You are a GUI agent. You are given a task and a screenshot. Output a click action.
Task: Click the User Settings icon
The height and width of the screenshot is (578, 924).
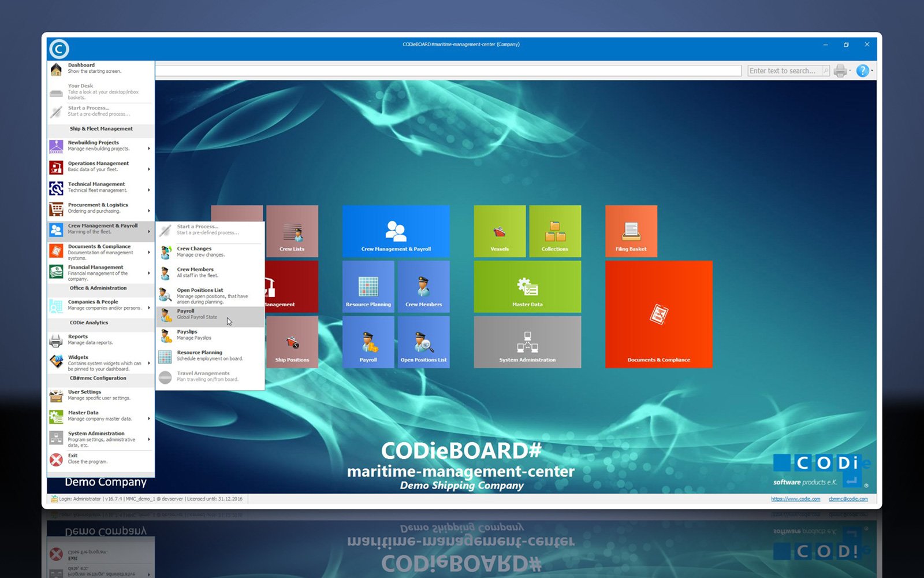point(56,396)
